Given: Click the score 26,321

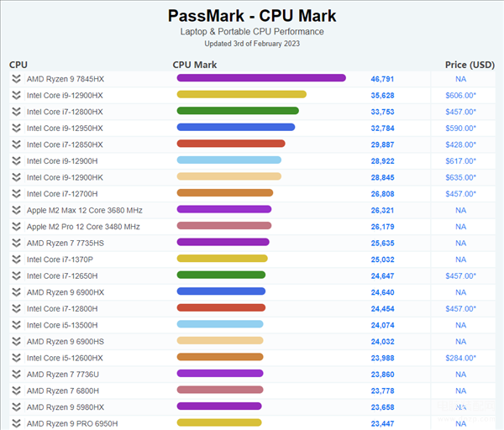Looking at the screenshot, I should point(382,210).
